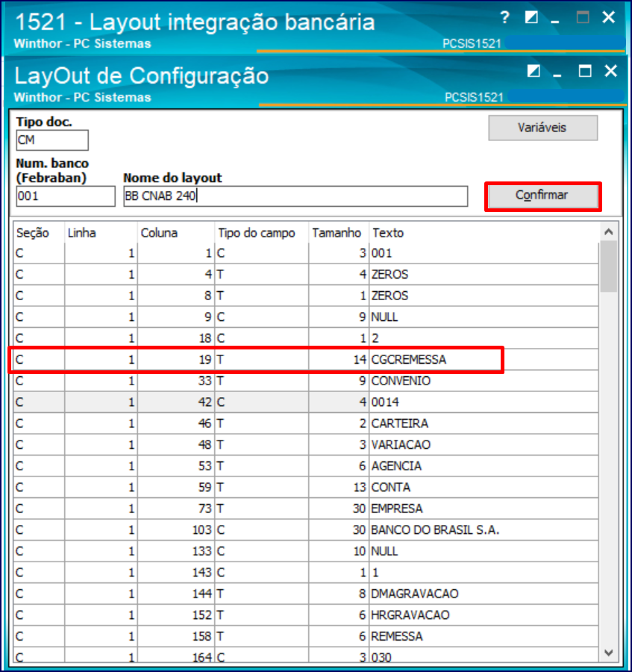
Task: Click the edit/note icon in the LayOut de Configuração title bar
Action: [534, 71]
